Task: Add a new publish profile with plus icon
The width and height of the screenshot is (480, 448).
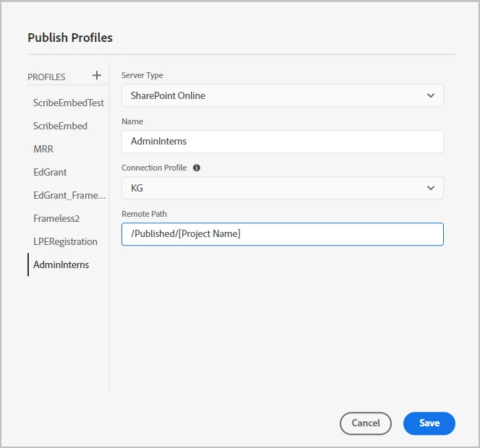Action: coord(97,76)
